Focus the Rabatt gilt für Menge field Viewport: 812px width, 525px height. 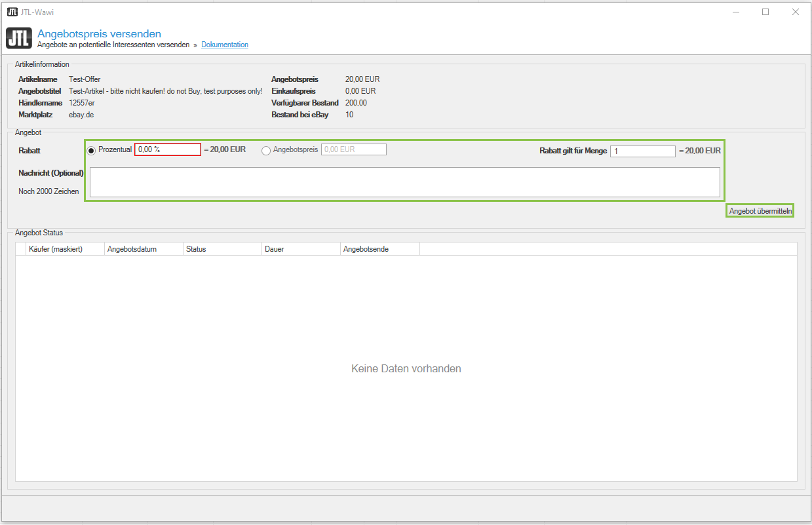pos(642,151)
